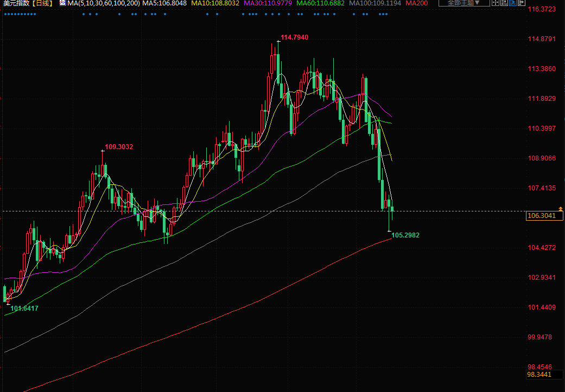Click the gray MA100 value label

coord(375,3)
